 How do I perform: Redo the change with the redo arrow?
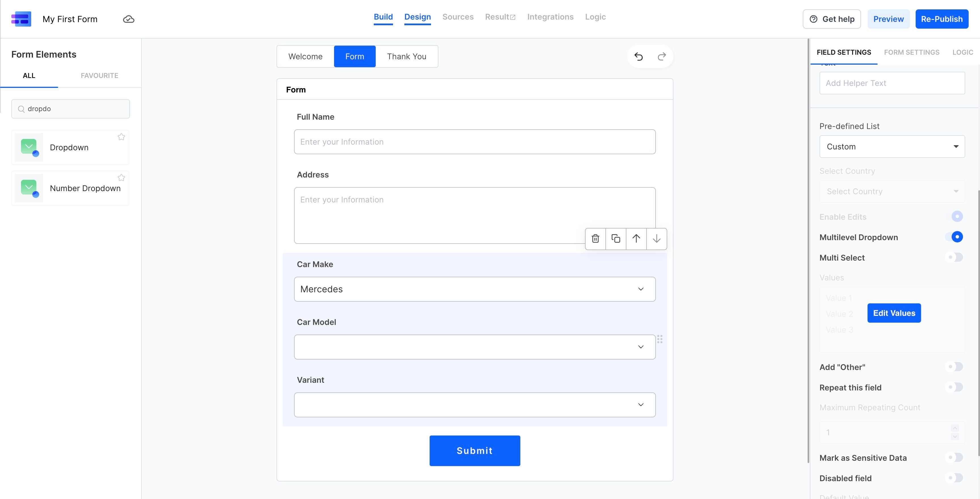pyautogui.click(x=662, y=56)
